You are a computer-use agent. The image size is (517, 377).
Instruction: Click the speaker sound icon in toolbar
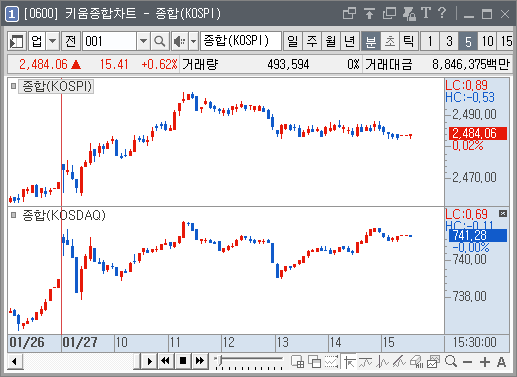[x=180, y=42]
